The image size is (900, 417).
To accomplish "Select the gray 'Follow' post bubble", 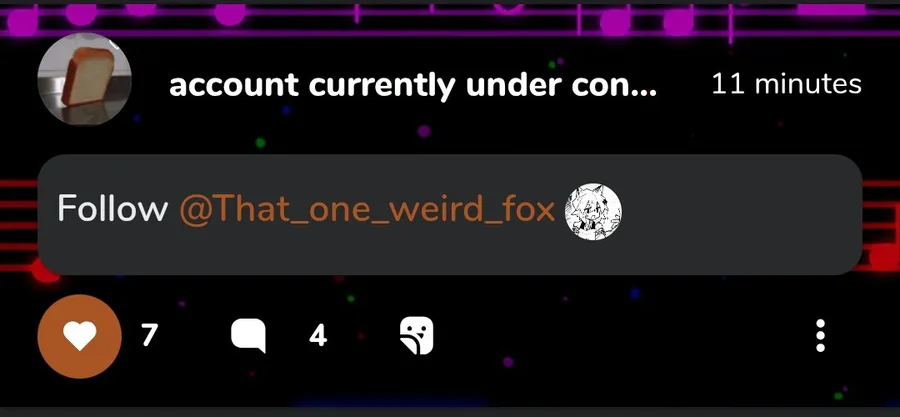I will [x=450, y=215].
